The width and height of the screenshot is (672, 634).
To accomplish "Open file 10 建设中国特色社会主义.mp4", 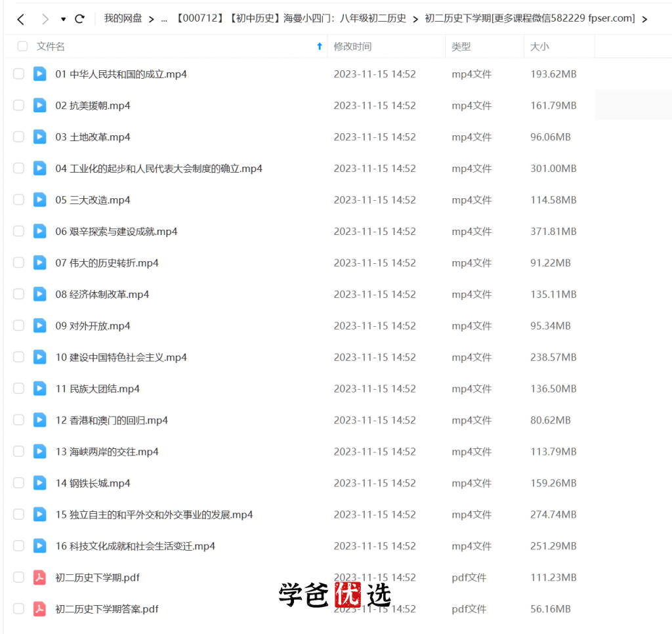I will point(121,357).
